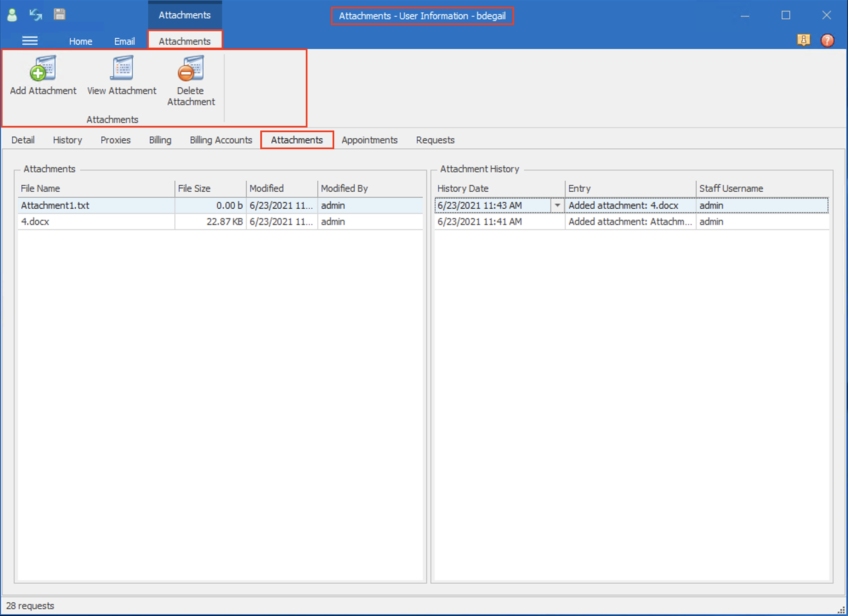
Task: Open the Email ribbon tab
Action: pos(124,41)
